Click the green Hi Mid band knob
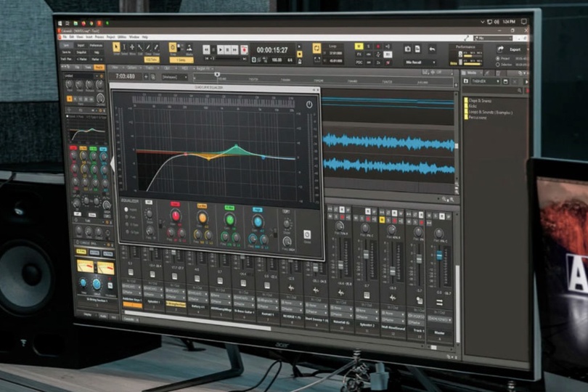 point(229,219)
